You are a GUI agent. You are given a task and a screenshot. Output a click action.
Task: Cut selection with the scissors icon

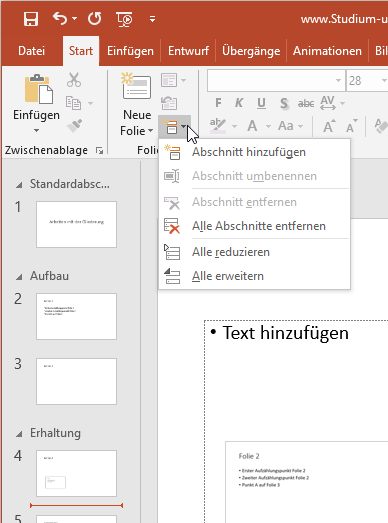74,80
